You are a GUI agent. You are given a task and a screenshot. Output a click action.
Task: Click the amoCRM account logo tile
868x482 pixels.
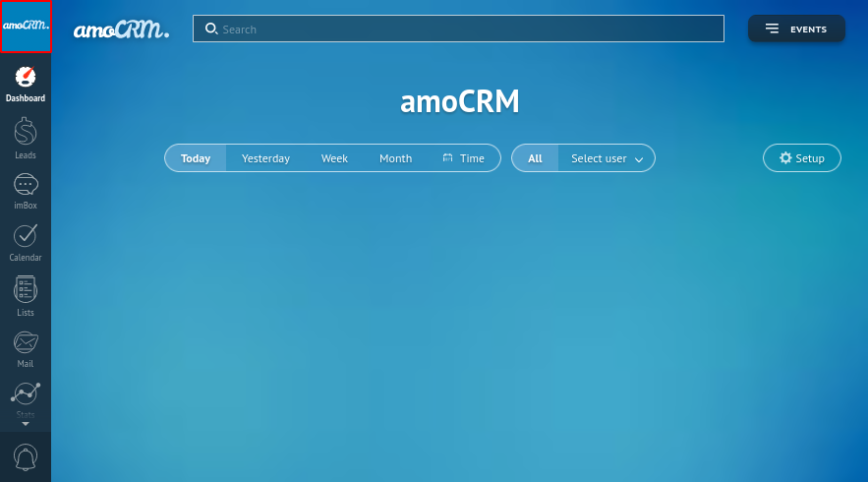pos(26,26)
